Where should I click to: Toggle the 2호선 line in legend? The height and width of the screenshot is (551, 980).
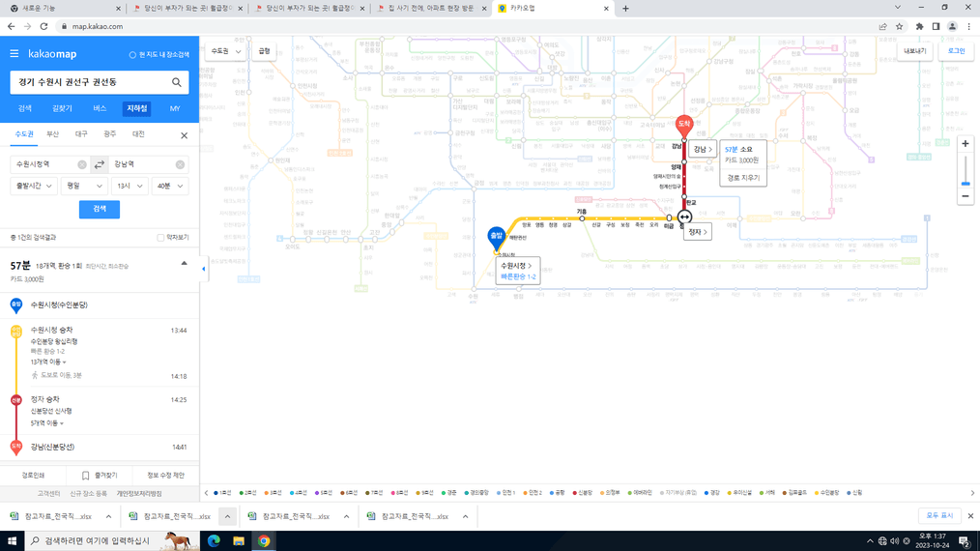coord(248,493)
